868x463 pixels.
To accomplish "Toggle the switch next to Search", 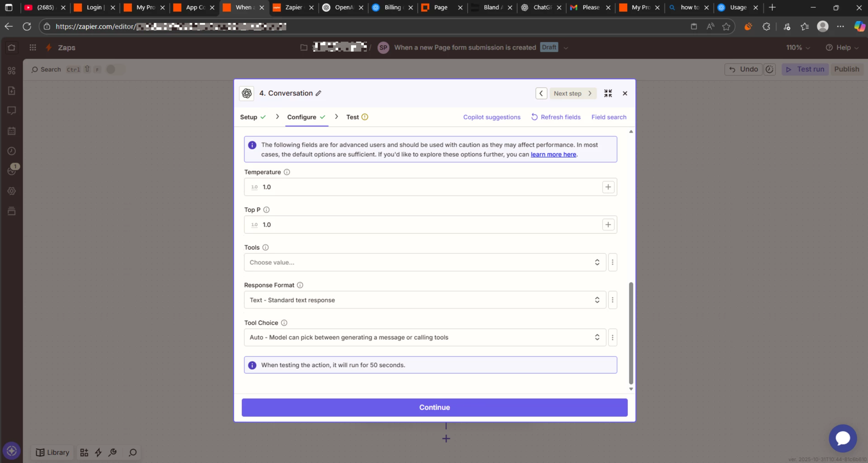I will (x=115, y=69).
